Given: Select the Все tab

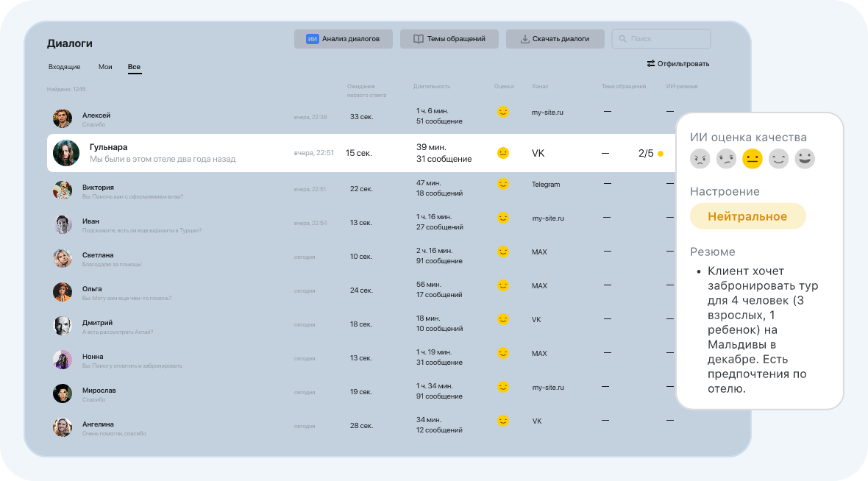Looking at the screenshot, I should click(x=134, y=67).
